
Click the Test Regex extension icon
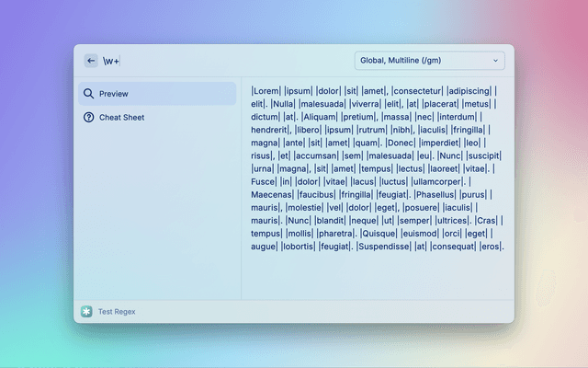(x=86, y=312)
